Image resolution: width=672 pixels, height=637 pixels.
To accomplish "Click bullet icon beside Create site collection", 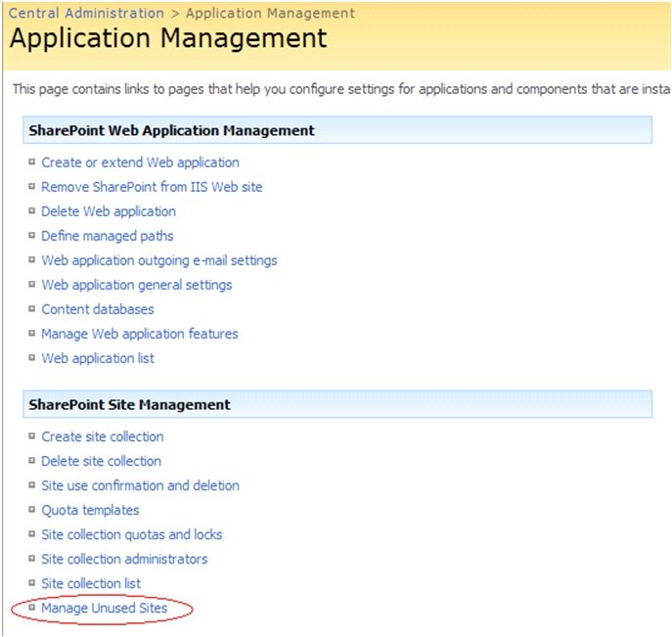I will click(x=31, y=435).
